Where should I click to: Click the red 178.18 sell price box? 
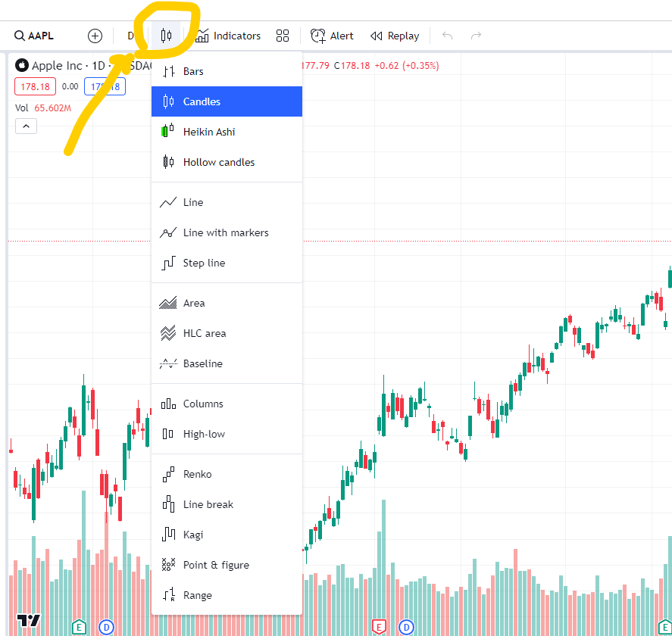coord(35,86)
